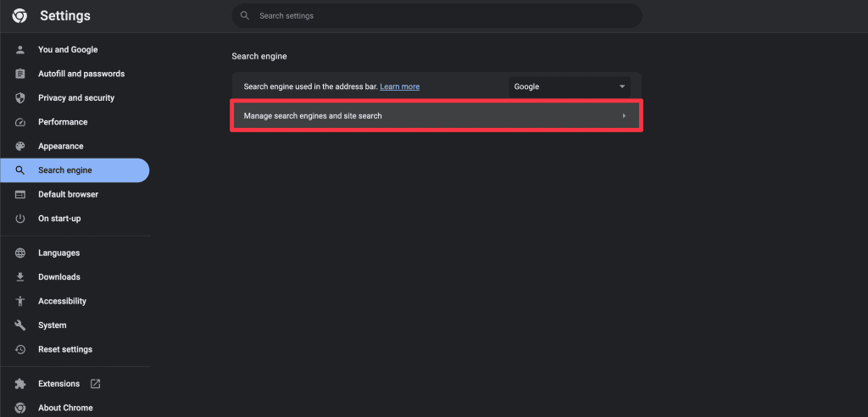
Task: Click the clipboard icon for Autofill and passwords
Action: pos(20,74)
